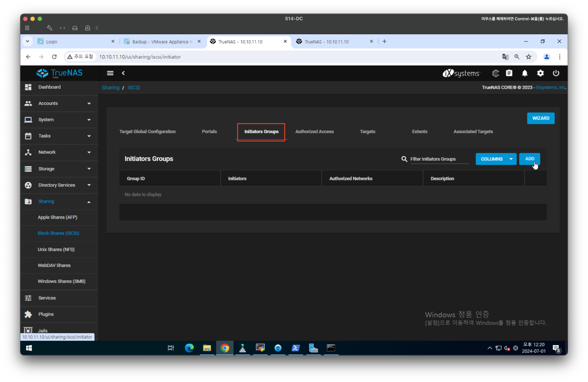The height and width of the screenshot is (382, 588).
Task: Click the Dashboard icon in sidebar
Action: (28, 87)
